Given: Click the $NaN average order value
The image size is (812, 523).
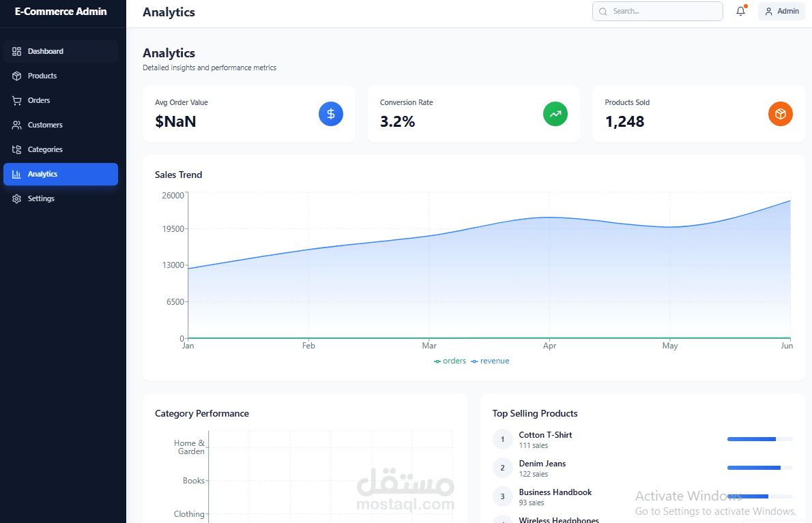Looking at the screenshot, I should point(175,121).
